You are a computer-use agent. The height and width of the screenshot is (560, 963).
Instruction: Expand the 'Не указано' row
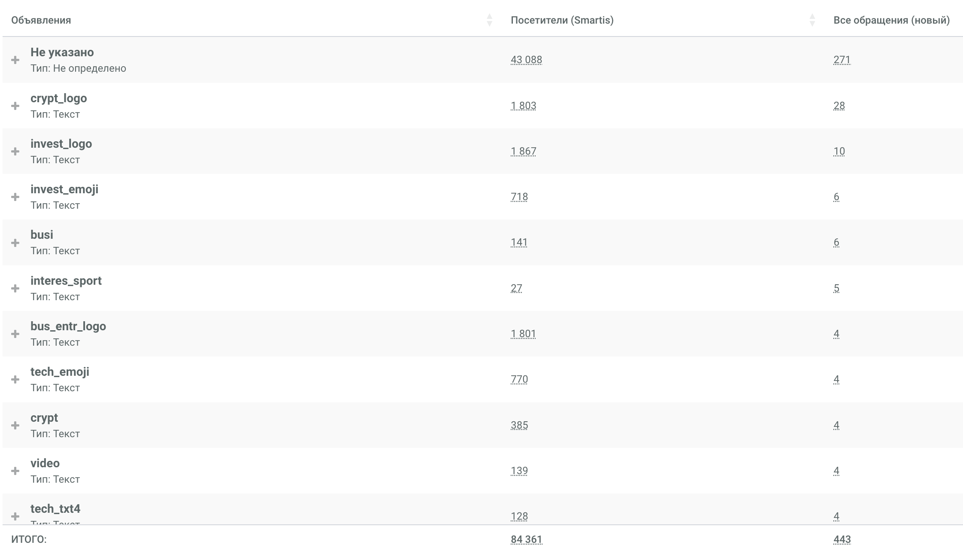click(x=15, y=60)
